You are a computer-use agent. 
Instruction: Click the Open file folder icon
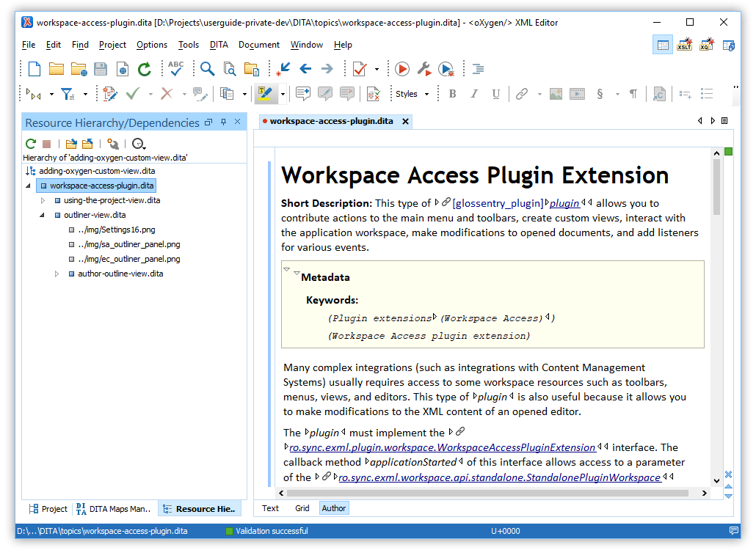(x=57, y=69)
